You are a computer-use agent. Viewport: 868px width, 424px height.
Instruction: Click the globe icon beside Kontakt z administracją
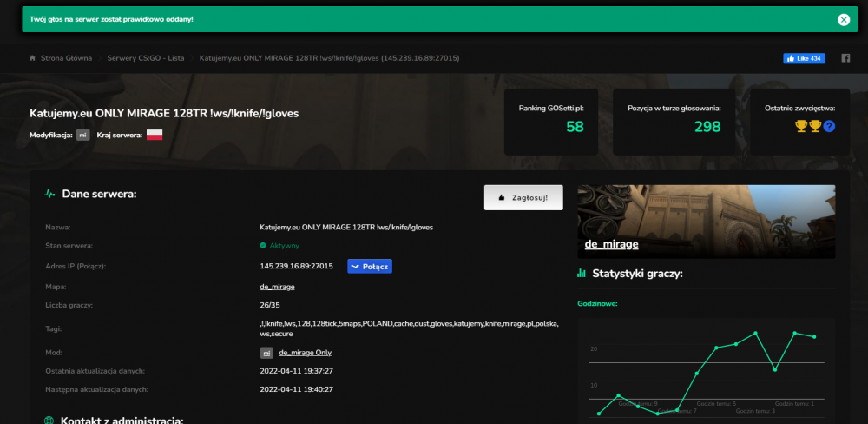[49, 421]
